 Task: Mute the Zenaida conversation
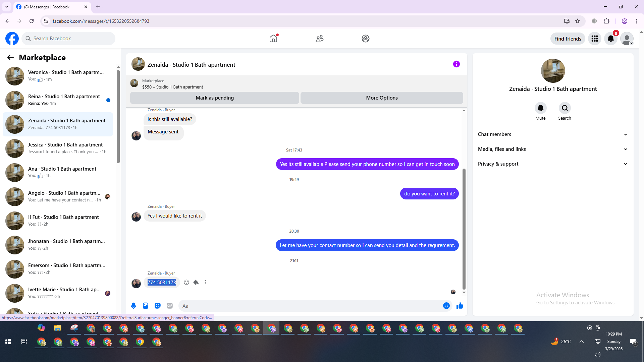pyautogui.click(x=541, y=108)
